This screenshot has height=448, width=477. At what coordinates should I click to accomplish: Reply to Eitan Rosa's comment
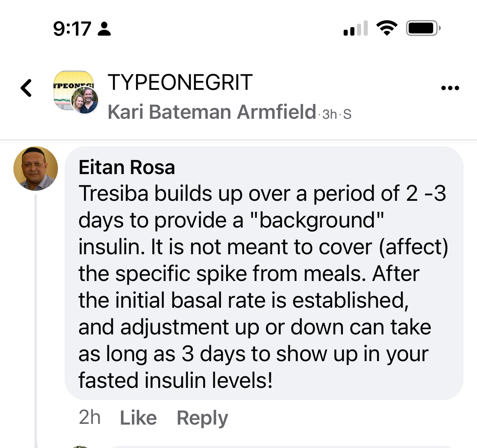[x=202, y=418]
